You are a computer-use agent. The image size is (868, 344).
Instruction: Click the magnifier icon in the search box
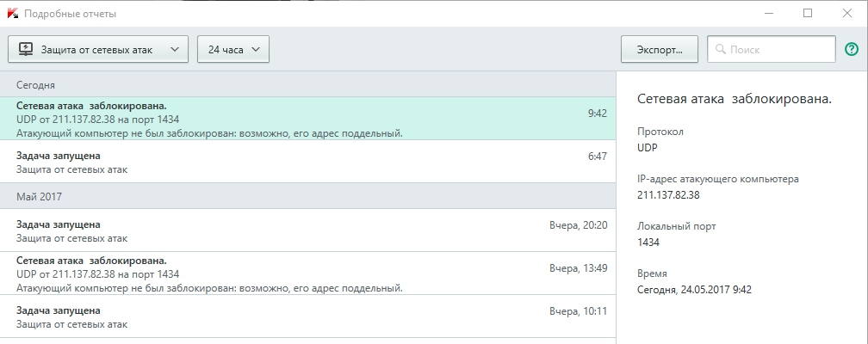pyautogui.click(x=720, y=50)
